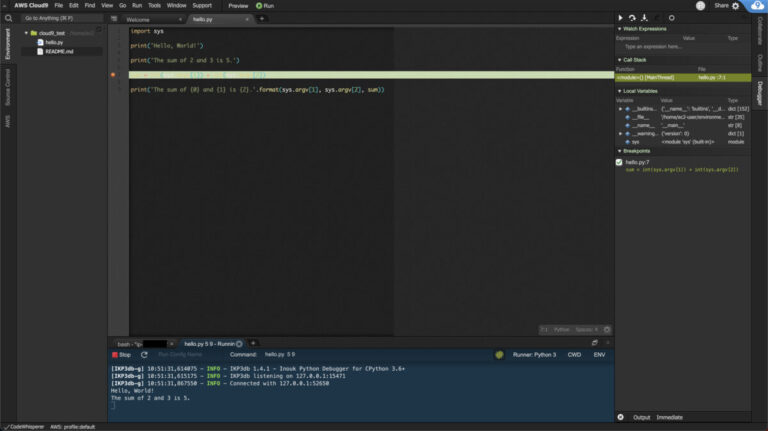Image resolution: width=768 pixels, height=431 pixels.
Task: Click the search magnifier icon
Action: click(x=8, y=18)
